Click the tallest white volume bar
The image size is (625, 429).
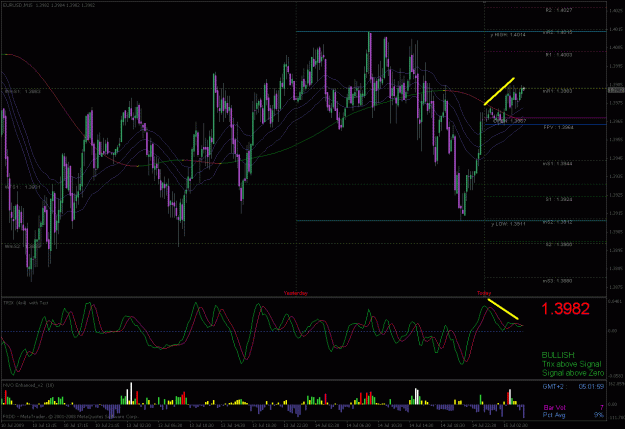[131, 393]
